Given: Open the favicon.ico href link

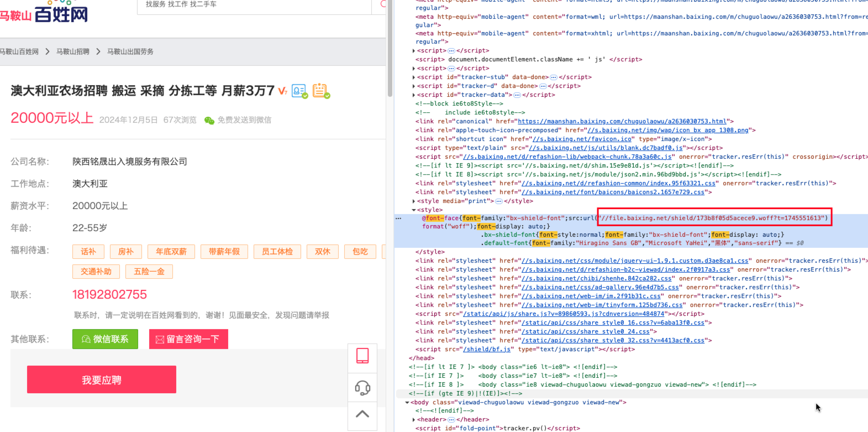Looking at the screenshot, I should [582, 139].
